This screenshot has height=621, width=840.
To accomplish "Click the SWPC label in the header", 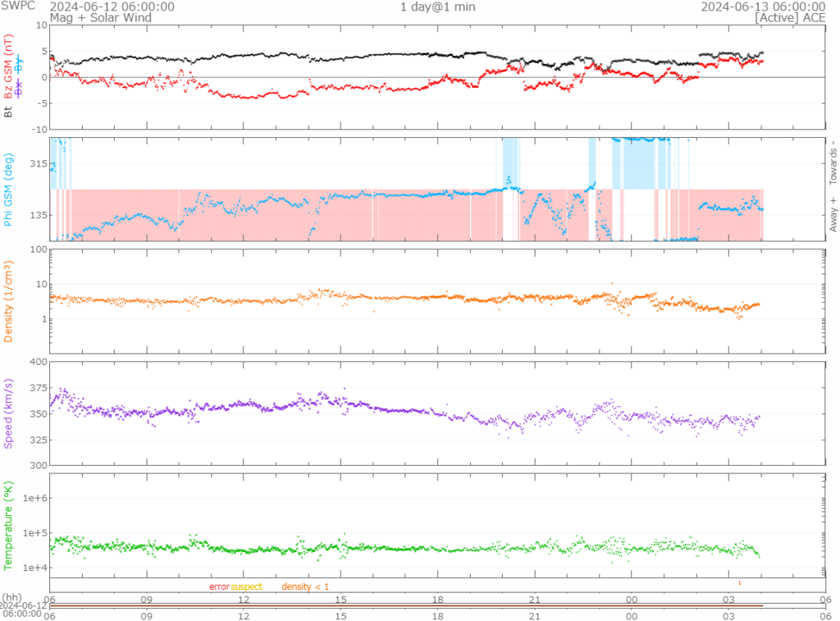I will point(18,6).
